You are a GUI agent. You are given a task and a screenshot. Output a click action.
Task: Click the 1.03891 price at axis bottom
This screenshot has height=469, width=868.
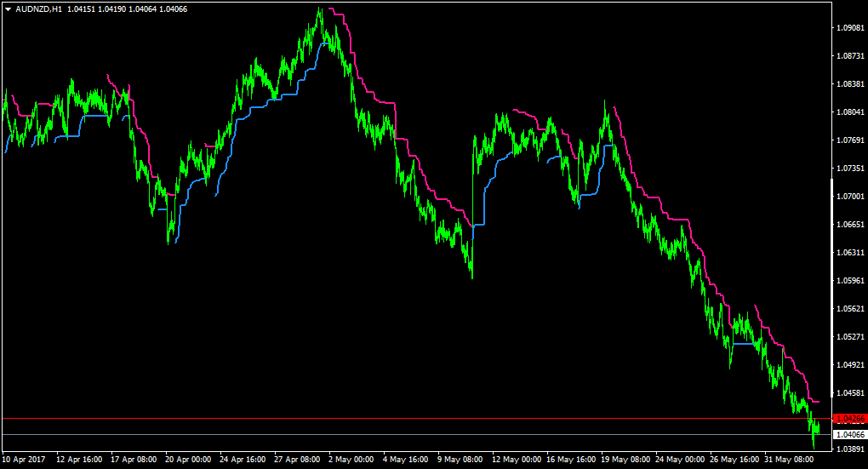(x=851, y=449)
